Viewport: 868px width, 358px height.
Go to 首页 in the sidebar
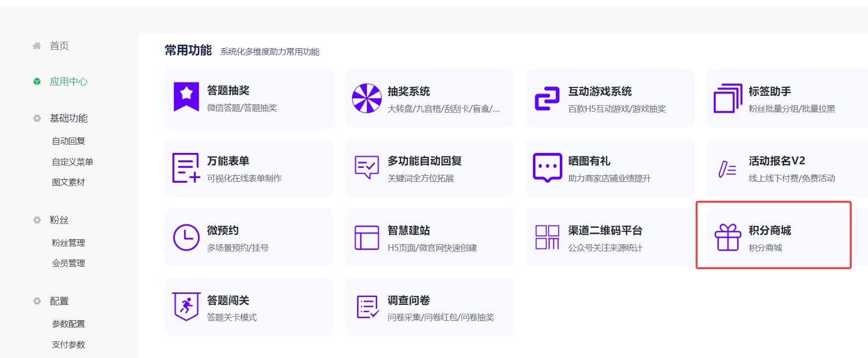click(x=59, y=46)
